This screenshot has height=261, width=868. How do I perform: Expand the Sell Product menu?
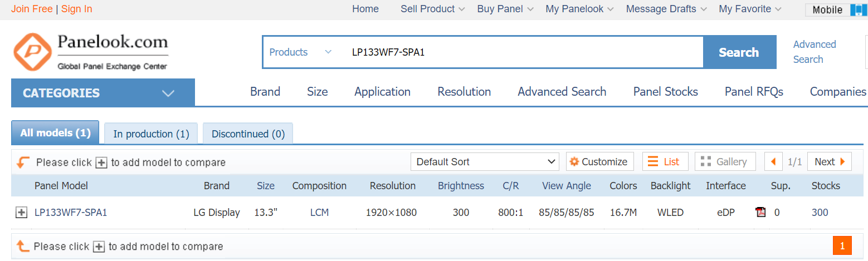click(x=433, y=9)
